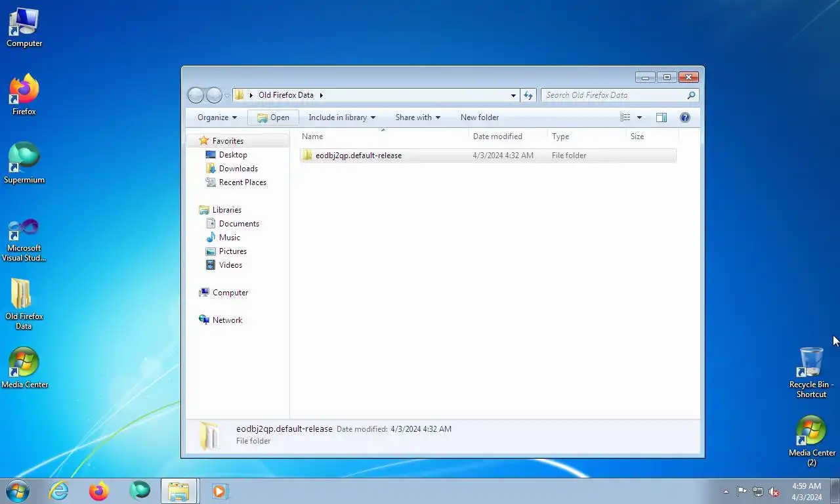Click the large folder icon in details pane
Screen dimensions: 840x504
209,435
